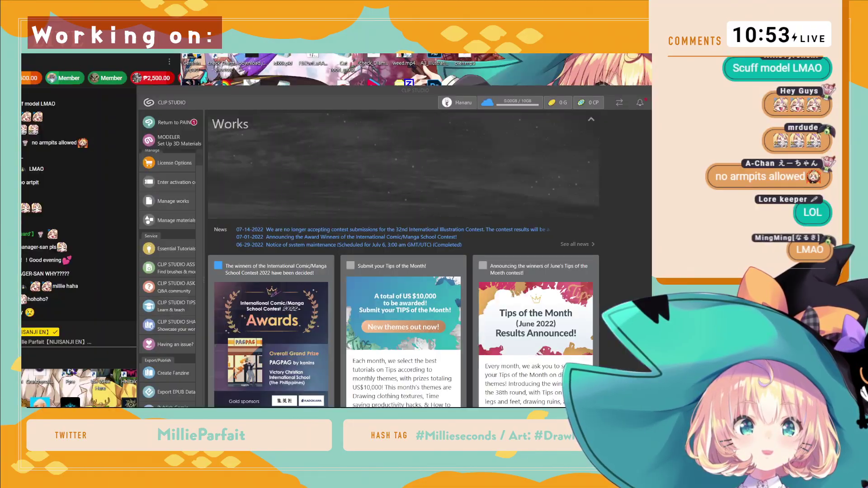Click the notification bell icon
This screenshot has height=488, width=868.
640,103
